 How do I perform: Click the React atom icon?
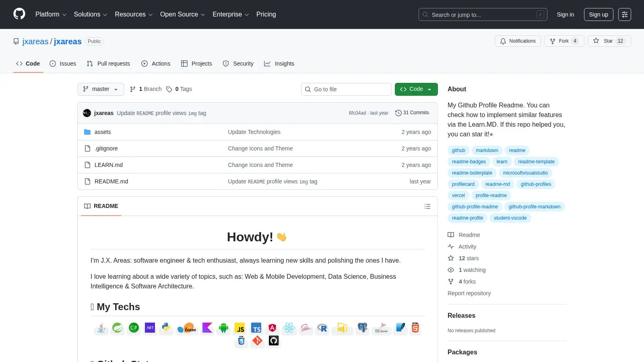point(289,328)
